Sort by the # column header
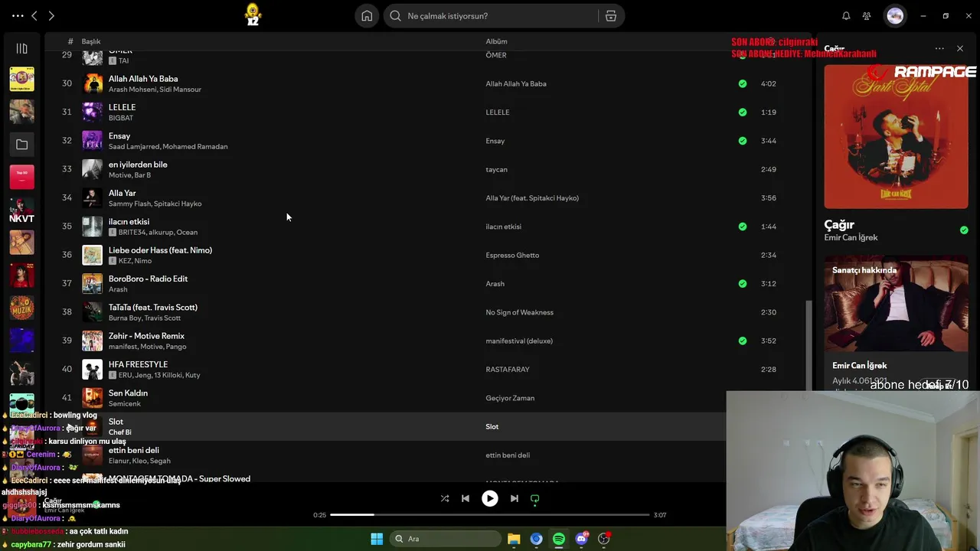The height and width of the screenshot is (551, 980). 70,41
